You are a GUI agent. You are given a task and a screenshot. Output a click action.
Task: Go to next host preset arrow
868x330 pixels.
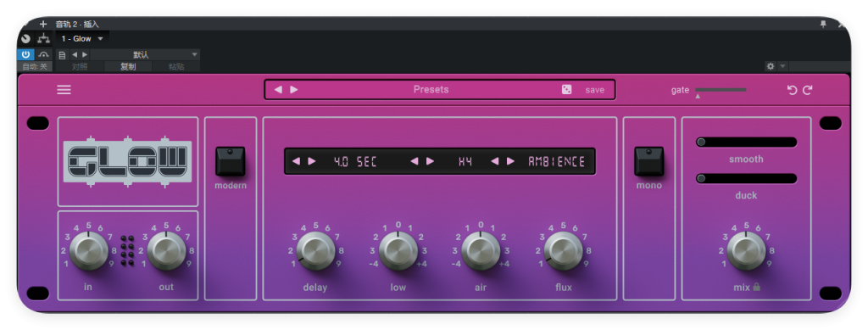point(85,55)
